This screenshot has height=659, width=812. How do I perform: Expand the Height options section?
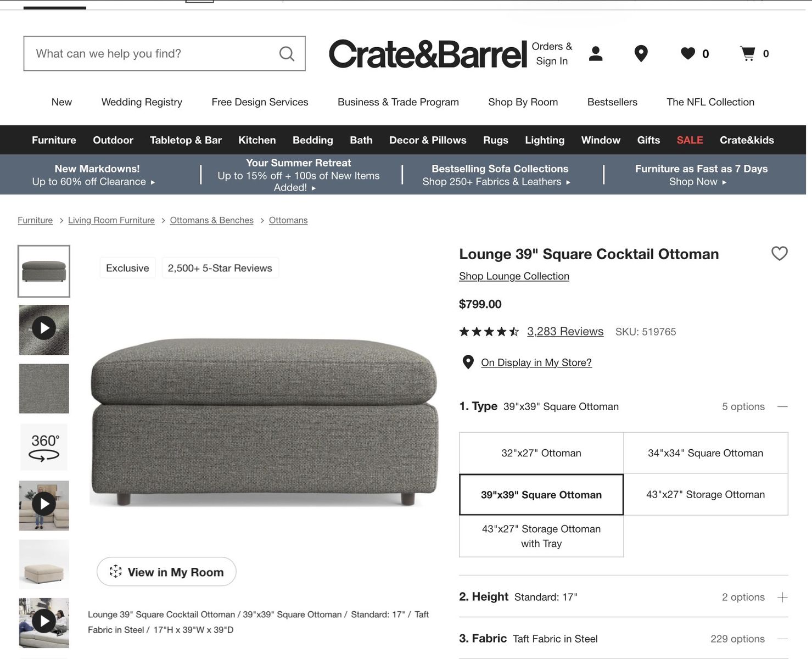(783, 597)
